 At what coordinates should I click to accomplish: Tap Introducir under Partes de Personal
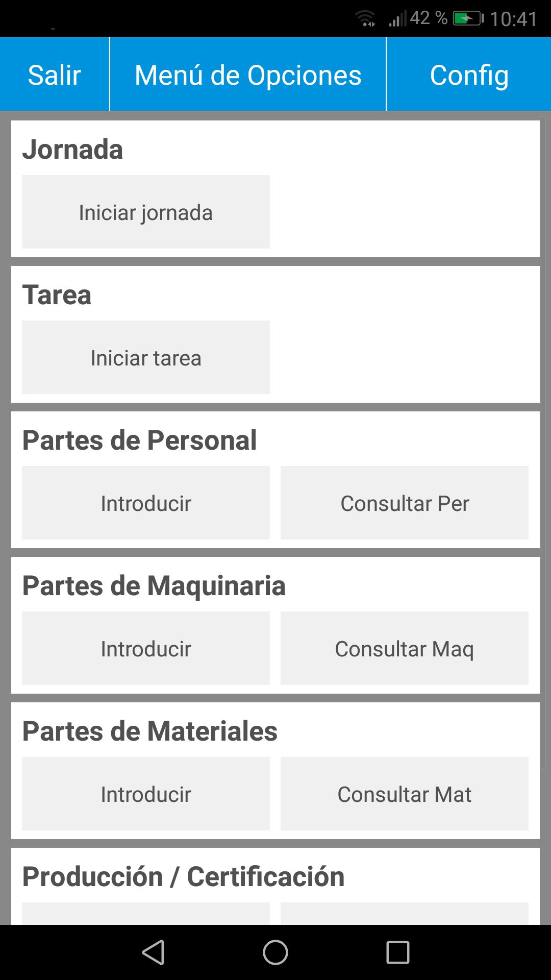(x=146, y=503)
